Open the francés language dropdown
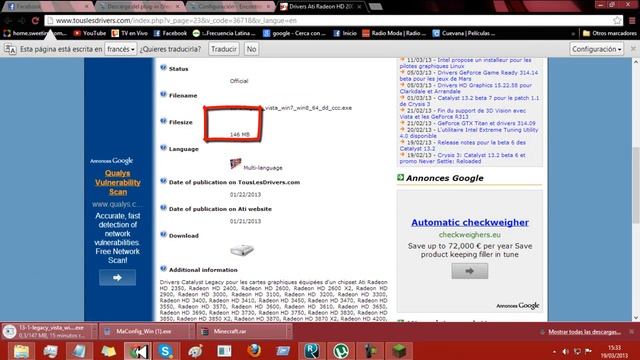640x360 pixels. point(121,49)
